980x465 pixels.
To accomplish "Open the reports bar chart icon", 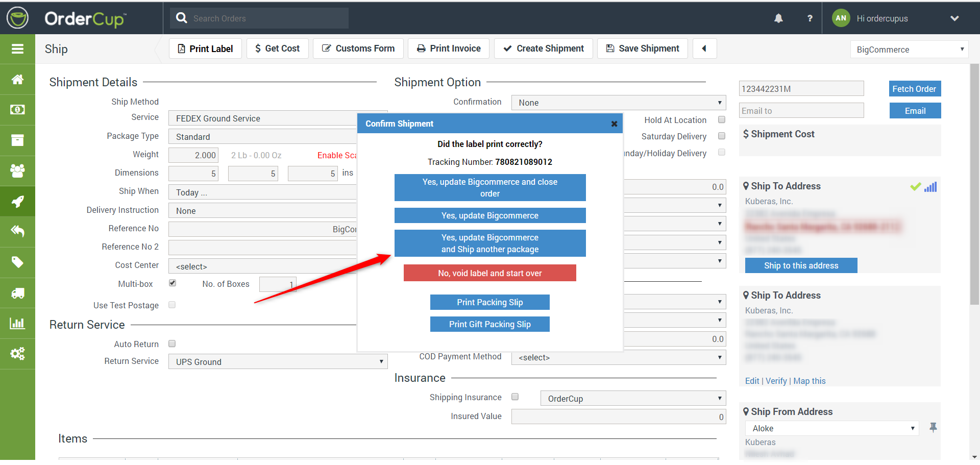I will pos(17,323).
